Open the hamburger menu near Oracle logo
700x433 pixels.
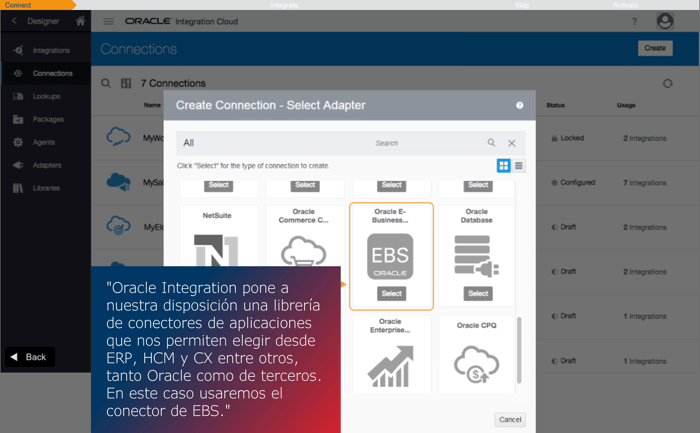pos(108,21)
